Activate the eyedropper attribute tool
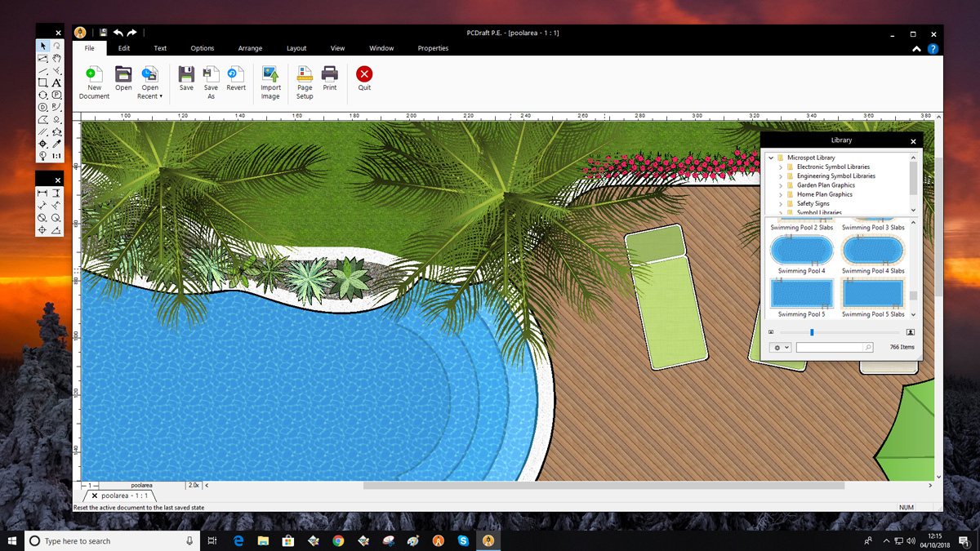980x551 pixels. coord(56,144)
